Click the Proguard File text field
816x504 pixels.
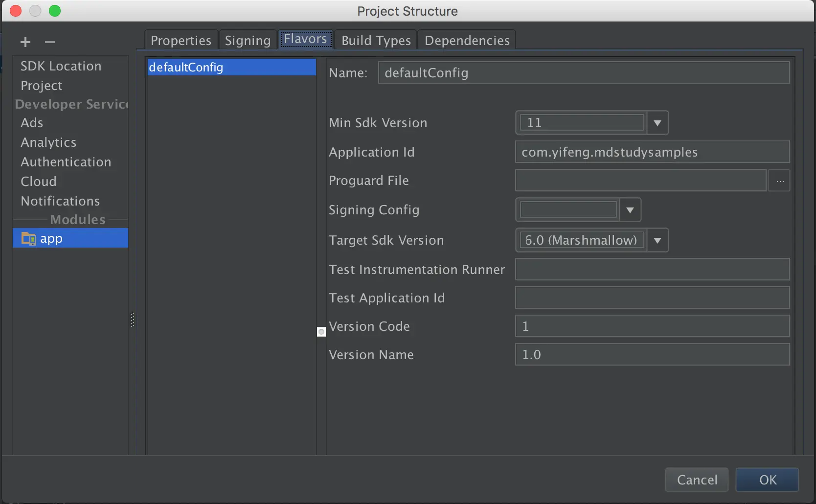click(x=640, y=181)
